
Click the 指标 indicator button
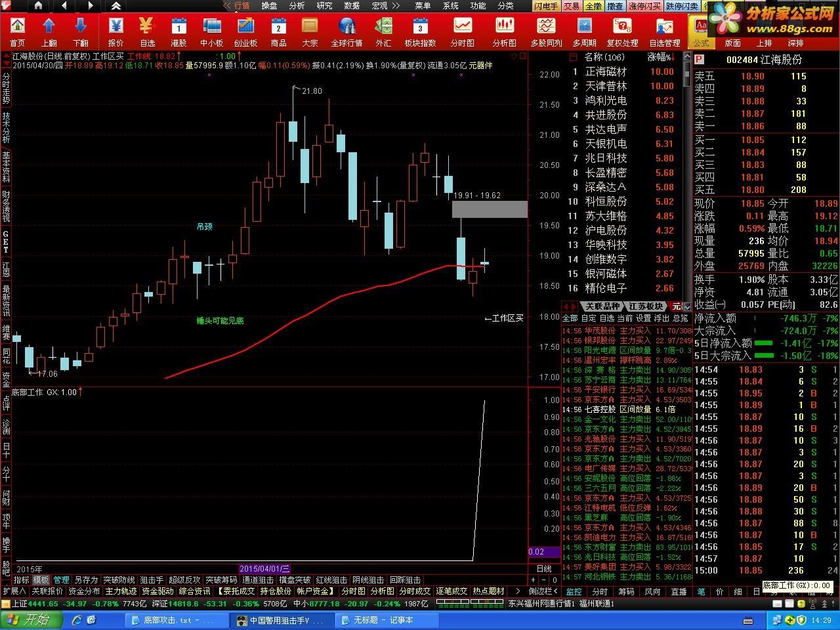(x=21, y=580)
